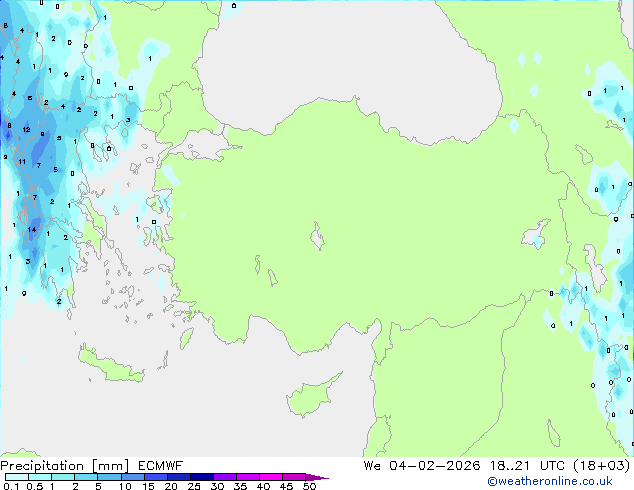Click the legend label '50'

[309, 486]
